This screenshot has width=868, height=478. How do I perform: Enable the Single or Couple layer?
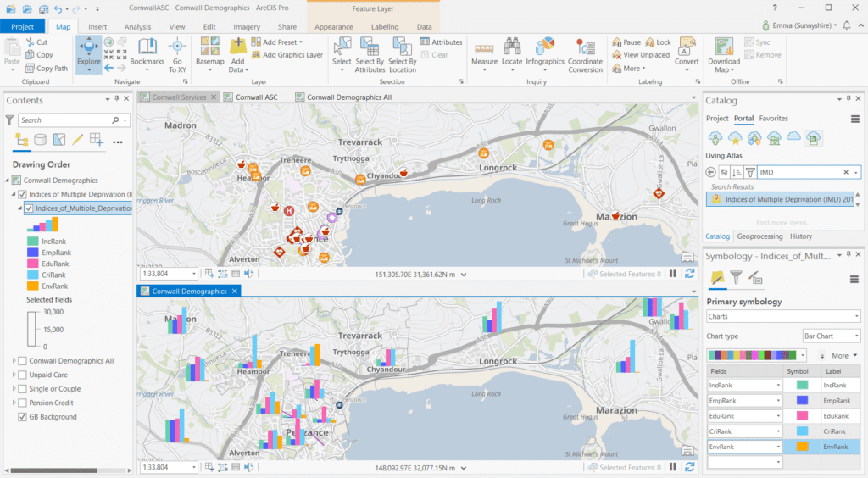pos(22,389)
